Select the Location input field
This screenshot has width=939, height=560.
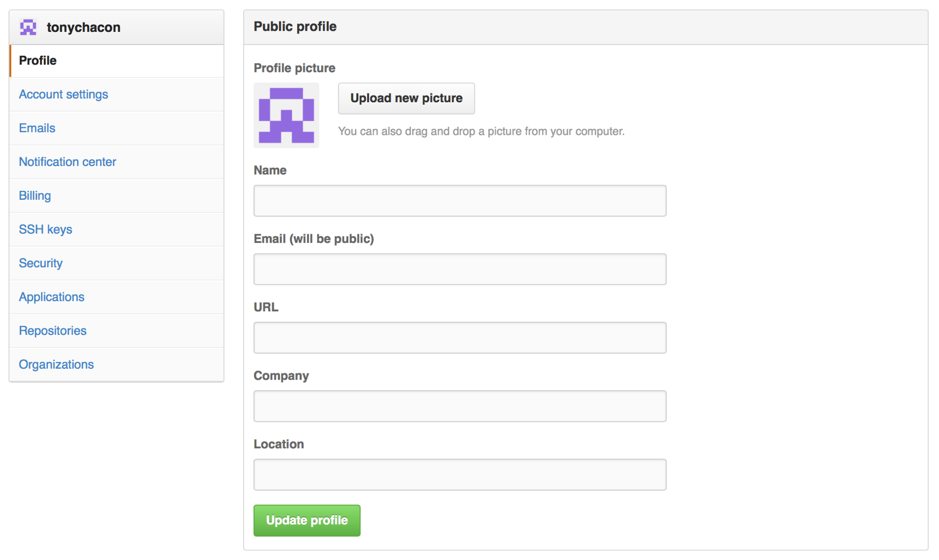[459, 475]
